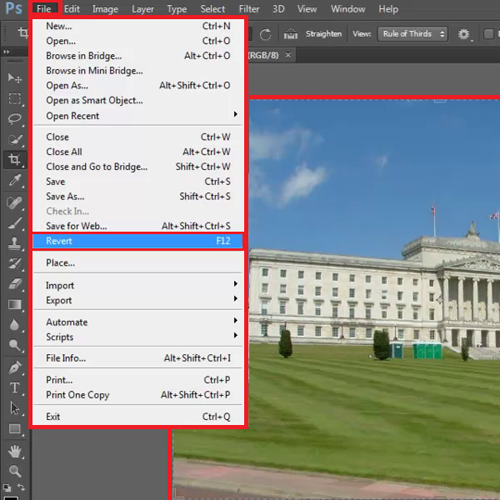Image resolution: width=500 pixels, height=500 pixels.
Task: Open the Filter menu
Action: pyautogui.click(x=249, y=9)
